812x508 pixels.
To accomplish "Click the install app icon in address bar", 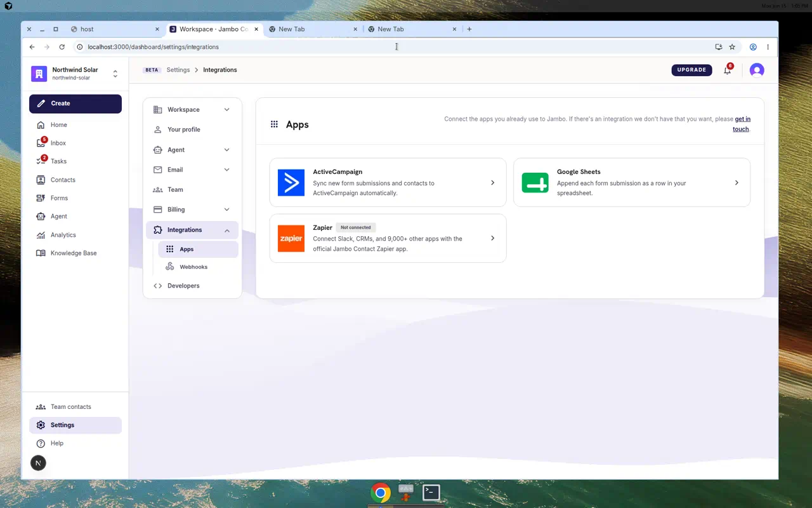I will tap(718, 47).
